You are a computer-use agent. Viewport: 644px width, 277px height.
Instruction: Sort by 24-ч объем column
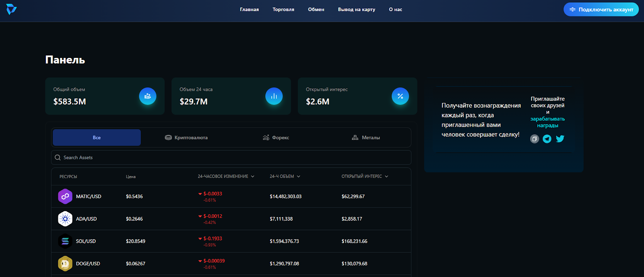pyautogui.click(x=285, y=176)
